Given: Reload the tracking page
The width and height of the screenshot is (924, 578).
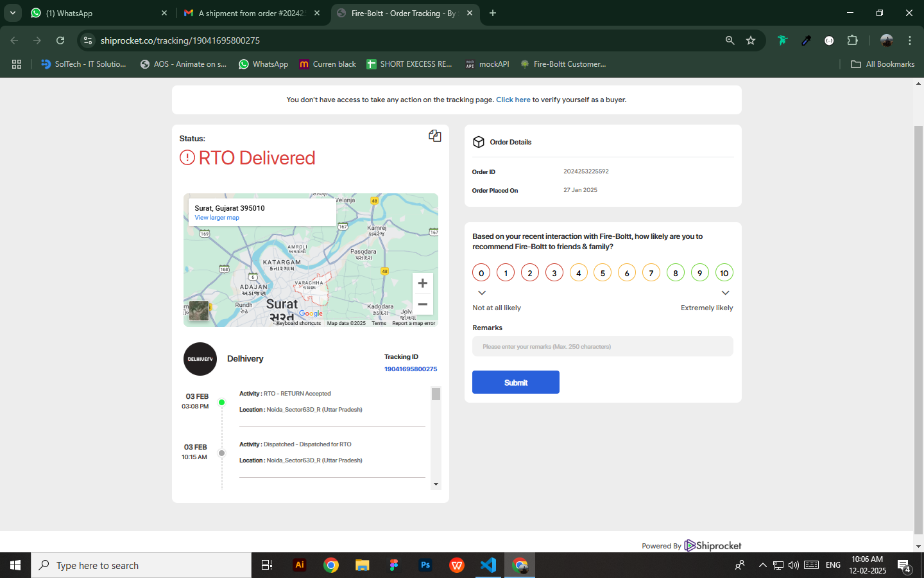Looking at the screenshot, I should pyautogui.click(x=60, y=40).
